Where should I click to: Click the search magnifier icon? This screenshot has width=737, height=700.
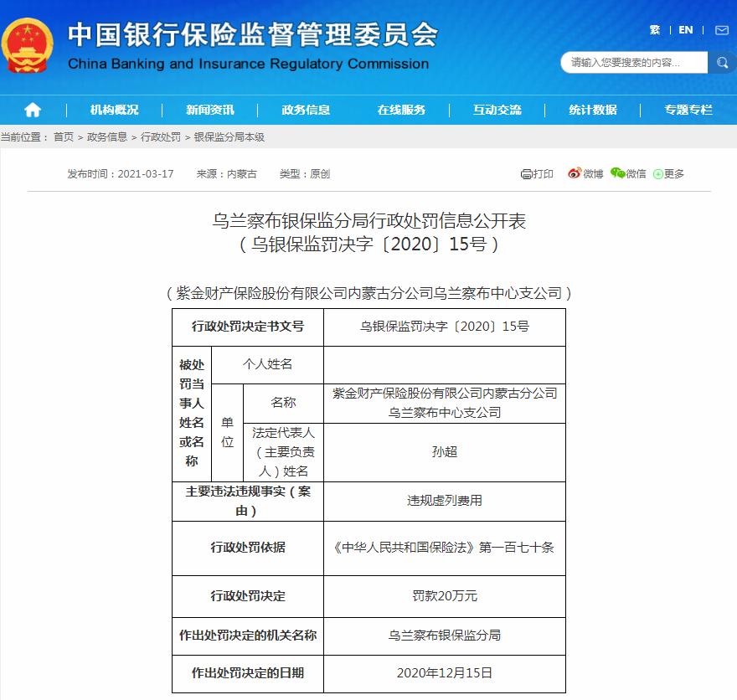[x=722, y=63]
